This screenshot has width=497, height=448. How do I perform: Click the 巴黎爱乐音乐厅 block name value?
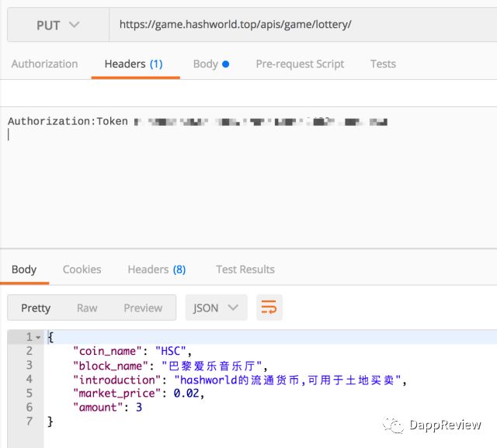click(x=212, y=366)
